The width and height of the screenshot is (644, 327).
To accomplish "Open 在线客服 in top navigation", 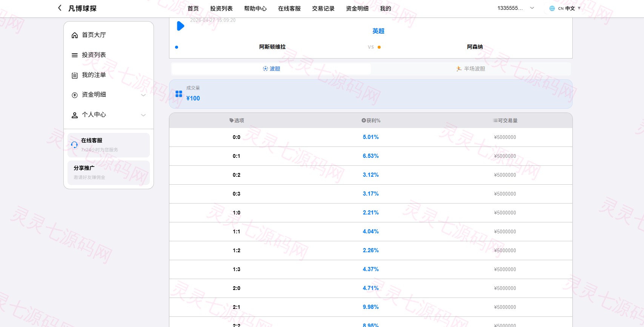I will [289, 8].
